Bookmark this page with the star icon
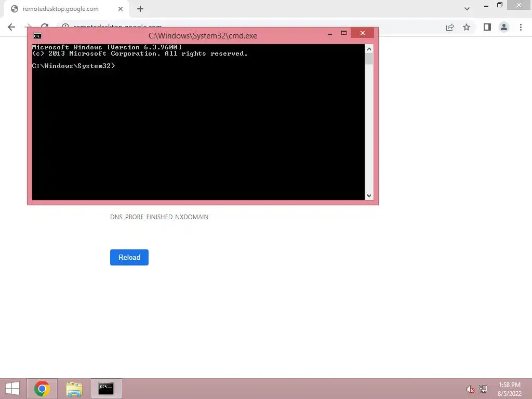532x399 pixels. pos(467,27)
